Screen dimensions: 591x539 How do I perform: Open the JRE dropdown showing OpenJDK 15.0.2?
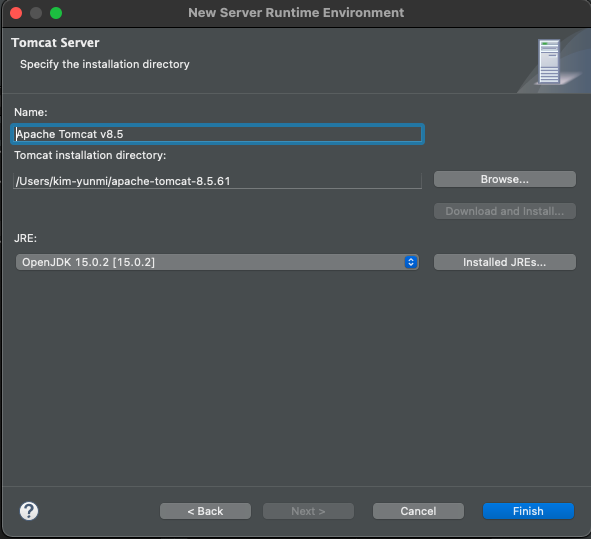click(217, 262)
